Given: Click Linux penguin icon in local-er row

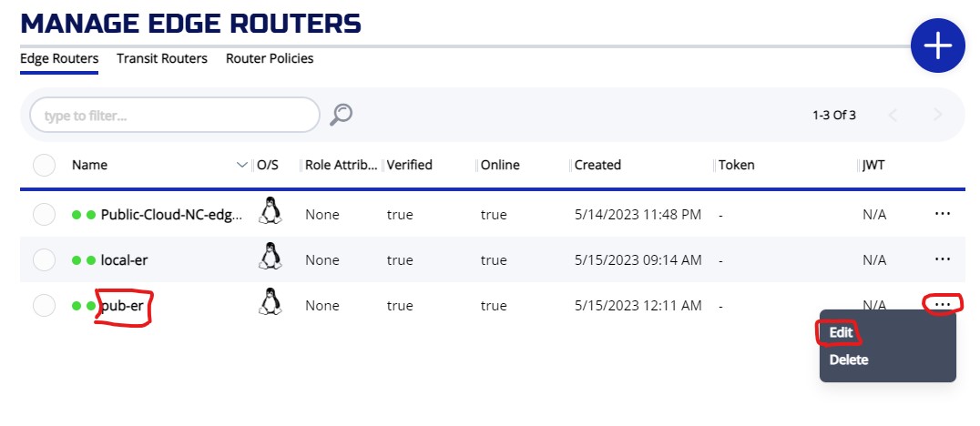Looking at the screenshot, I should click(x=269, y=258).
